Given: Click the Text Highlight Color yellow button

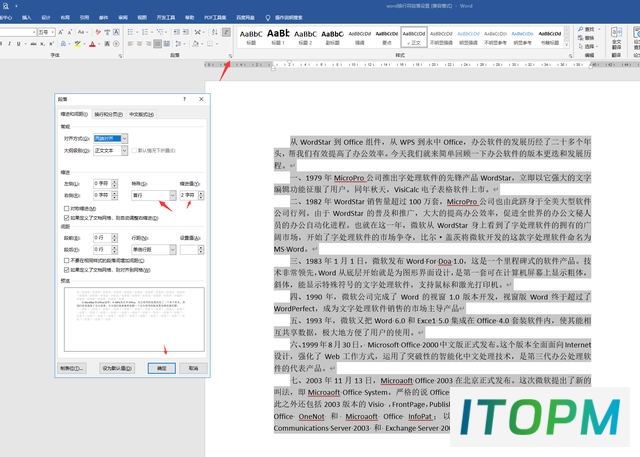Looking at the screenshot, I should 77,44.
